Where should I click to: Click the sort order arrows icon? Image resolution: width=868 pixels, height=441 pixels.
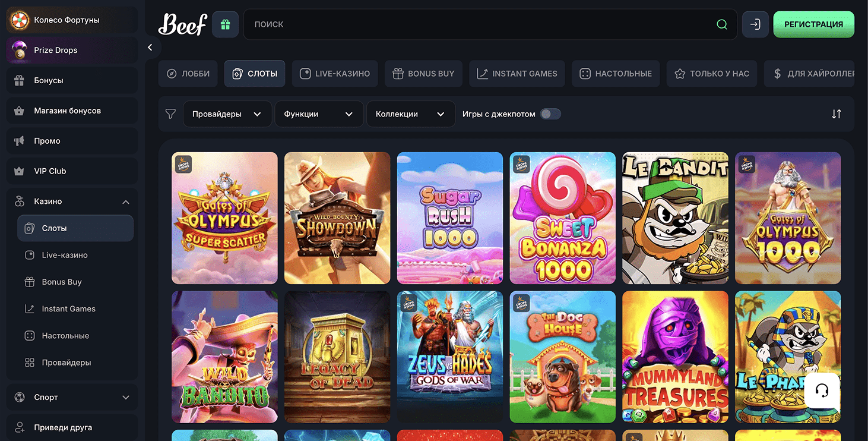click(x=837, y=114)
